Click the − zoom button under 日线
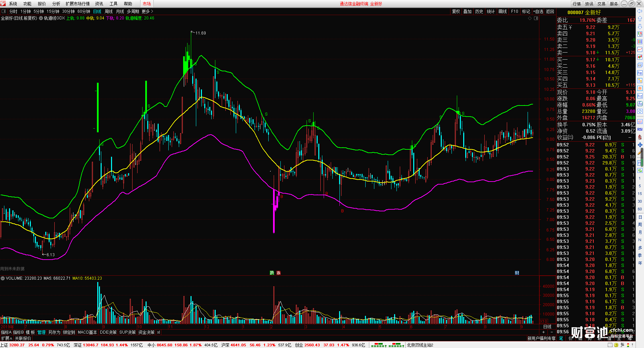 [552, 332]
